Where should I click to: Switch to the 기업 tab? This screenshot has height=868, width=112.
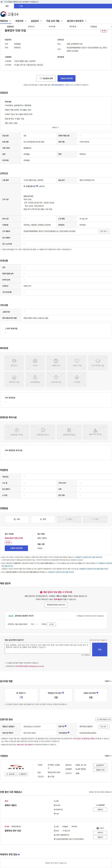pyautogui.click(x=21, y=6)
